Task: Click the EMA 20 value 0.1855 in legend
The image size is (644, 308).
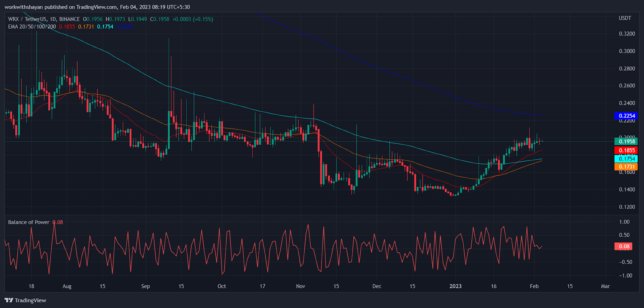Action: [67, 27]
